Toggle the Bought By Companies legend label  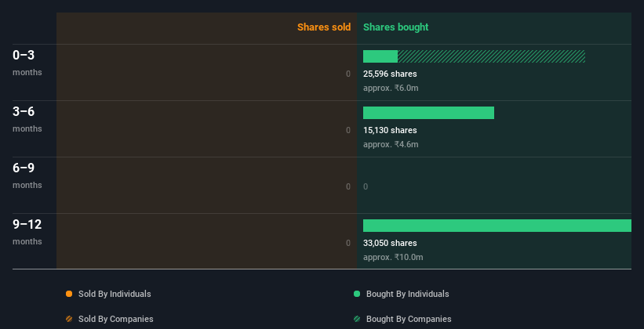[x=409, y=319]
